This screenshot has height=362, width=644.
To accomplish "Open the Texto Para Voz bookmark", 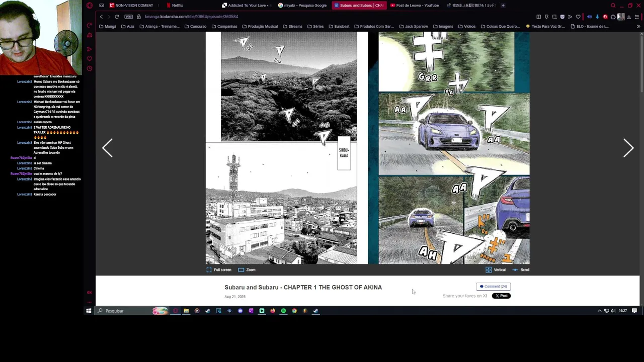I will point(545,26).
